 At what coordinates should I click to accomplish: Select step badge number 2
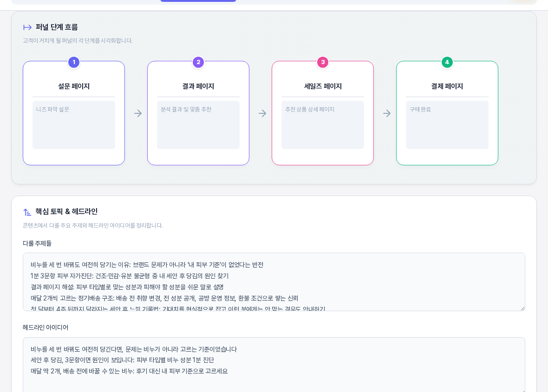(198, 62)
